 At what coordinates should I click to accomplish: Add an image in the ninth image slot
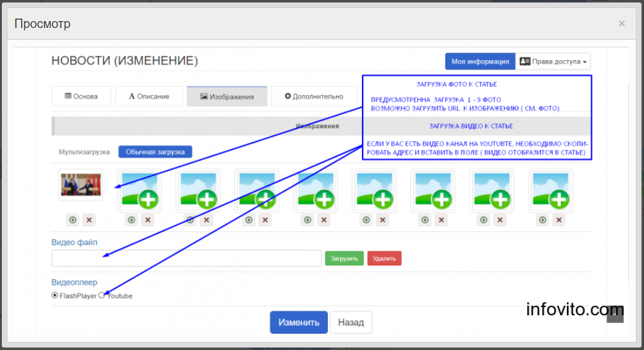(551, 191)
